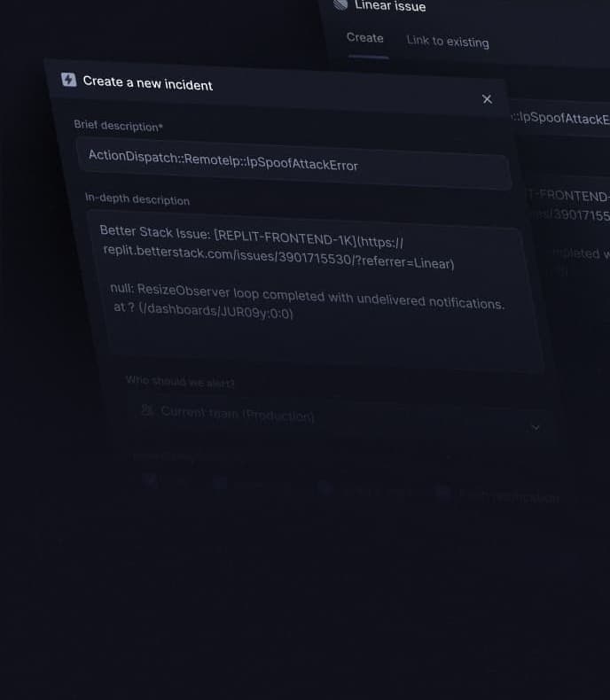Toggle the first alert method checkbox
The width and height of the screenshot is (610, 700).
[x=150, y=480]
